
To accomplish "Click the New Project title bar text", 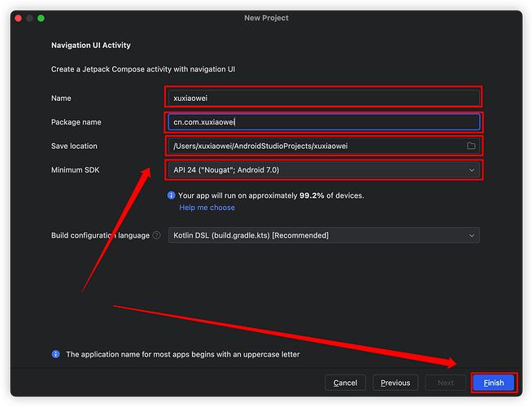I will click(266, 18).
